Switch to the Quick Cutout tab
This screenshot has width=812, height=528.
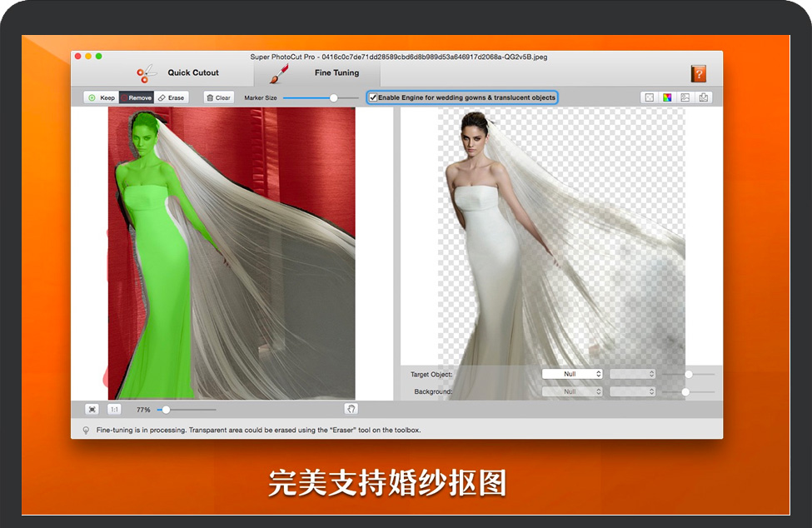tap(178, 73)
